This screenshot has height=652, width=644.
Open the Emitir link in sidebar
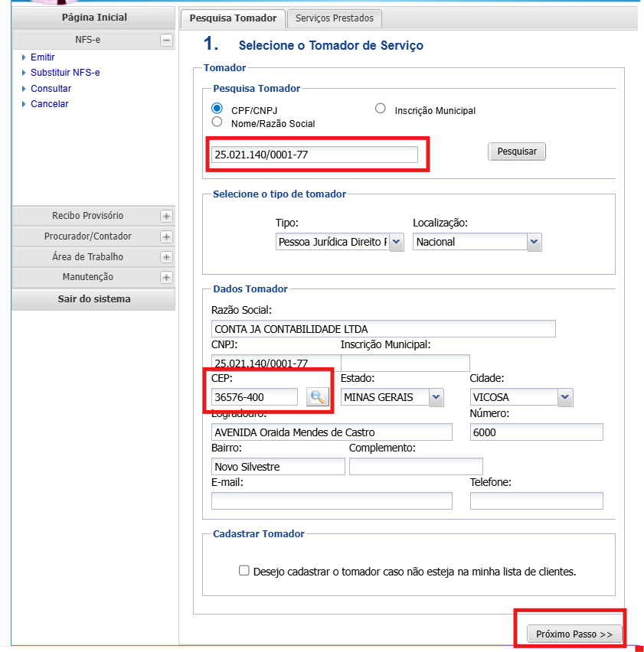point(42,57)
